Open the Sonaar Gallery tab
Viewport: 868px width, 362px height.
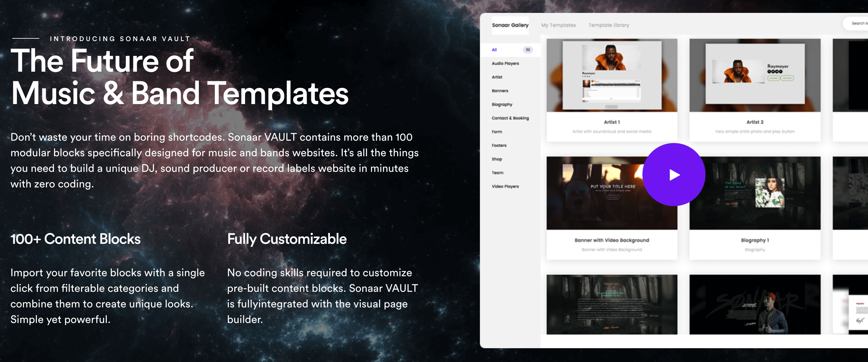[x=510, y=25]
